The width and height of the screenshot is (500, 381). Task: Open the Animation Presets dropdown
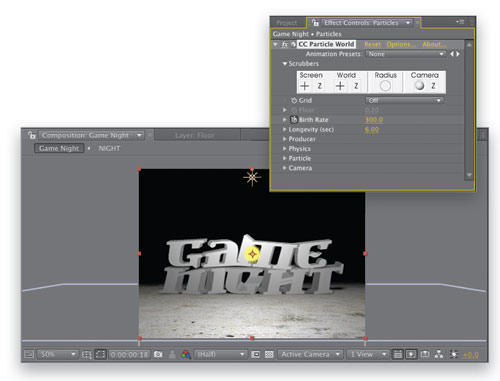[x=406, y=54]
